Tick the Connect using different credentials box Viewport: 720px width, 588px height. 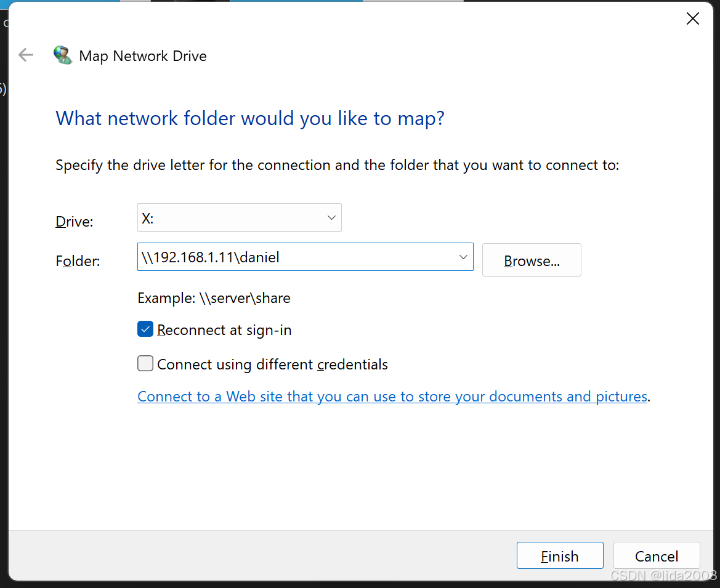[x=145, y=363]
